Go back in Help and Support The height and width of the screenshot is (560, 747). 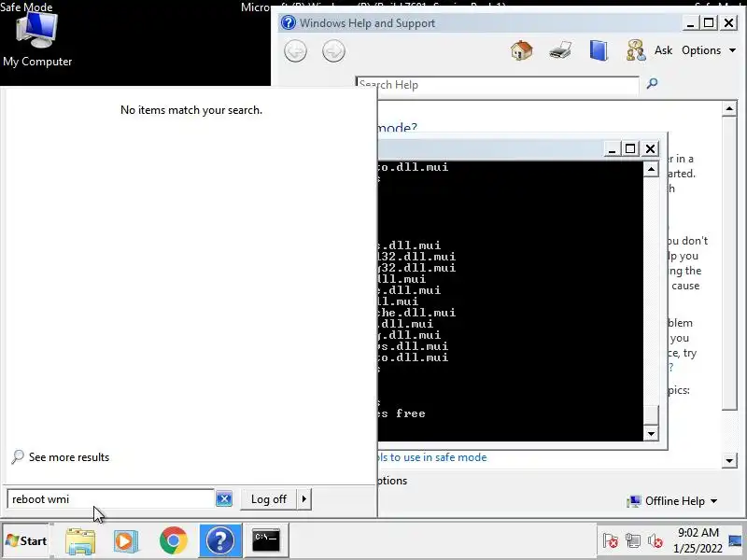pyautogui.click(x=295, y=51)
